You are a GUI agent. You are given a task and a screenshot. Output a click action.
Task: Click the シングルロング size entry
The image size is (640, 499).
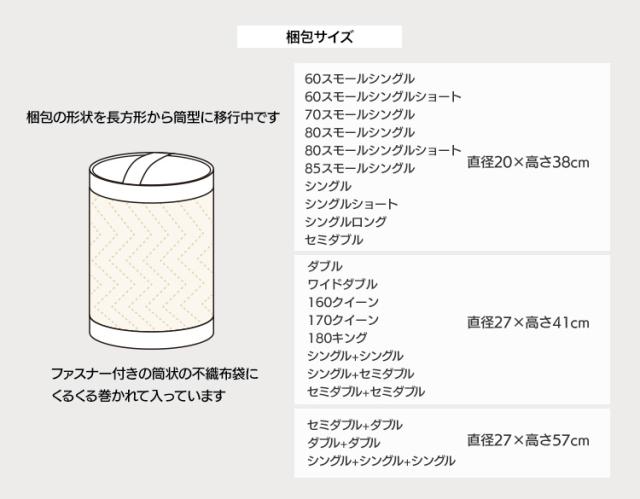(x=346, y=222)
